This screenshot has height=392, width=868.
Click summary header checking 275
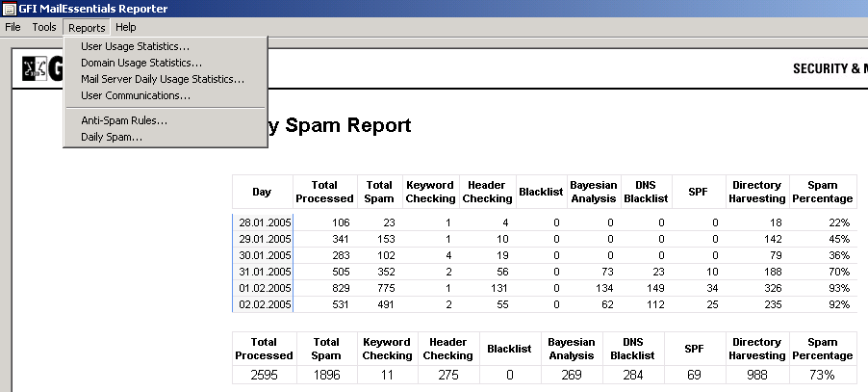447,375
